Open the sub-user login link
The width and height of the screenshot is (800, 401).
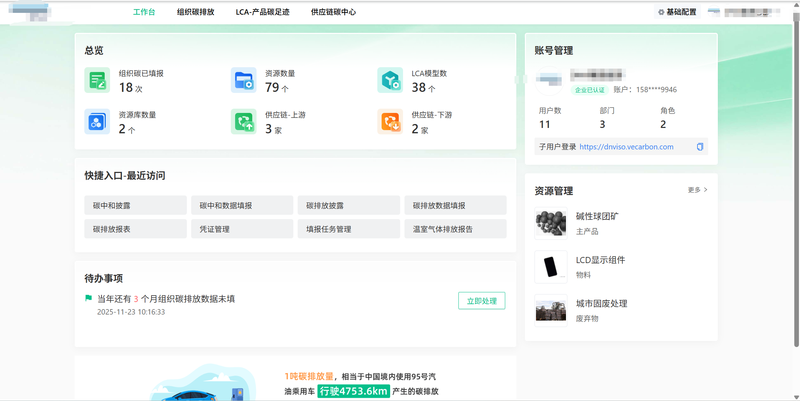[x=626, y=147]
